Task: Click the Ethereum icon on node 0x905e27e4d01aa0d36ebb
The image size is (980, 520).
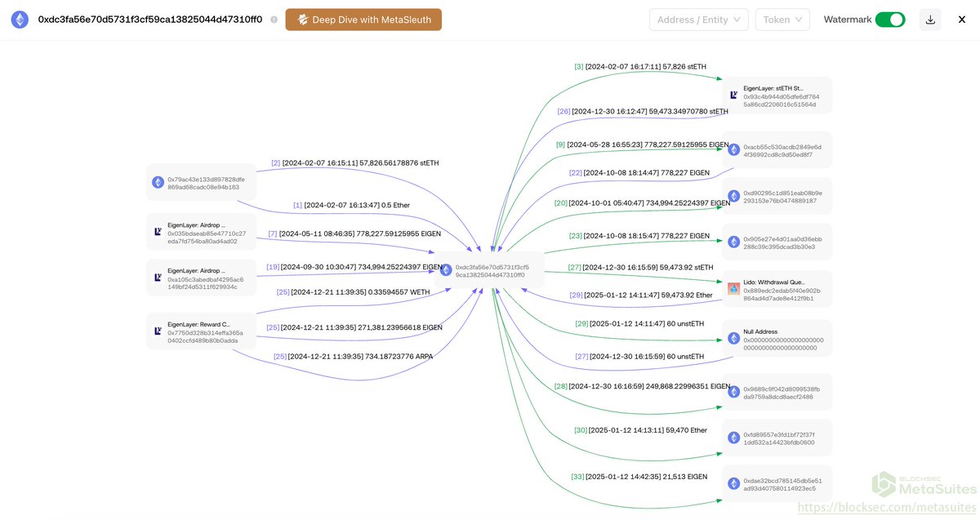Action: [733, 242]
